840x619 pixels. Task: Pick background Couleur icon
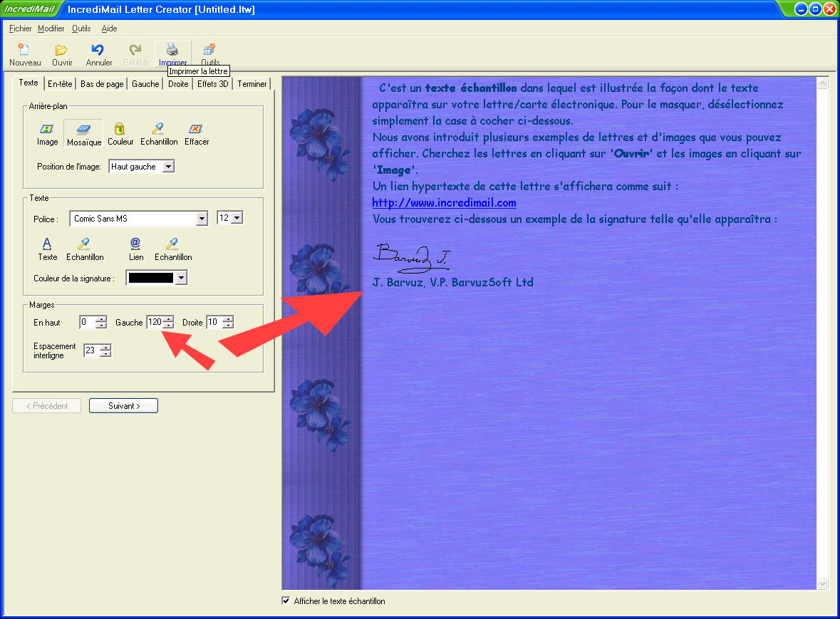[120, 135]
